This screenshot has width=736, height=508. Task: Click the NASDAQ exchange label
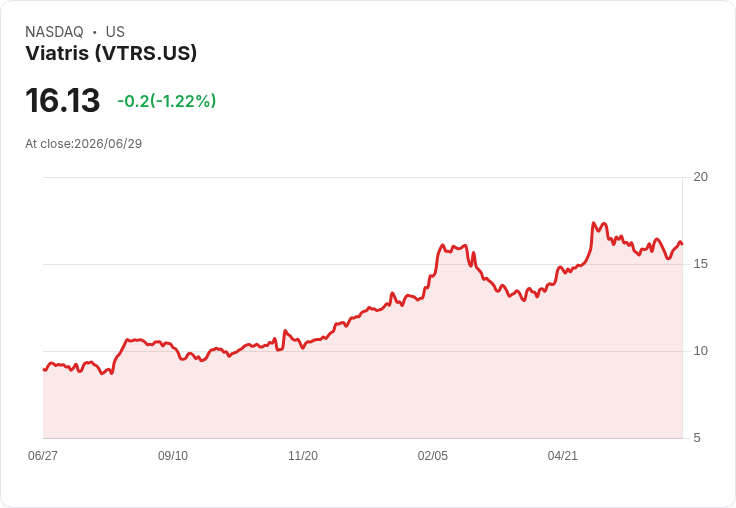click(54, 32)
